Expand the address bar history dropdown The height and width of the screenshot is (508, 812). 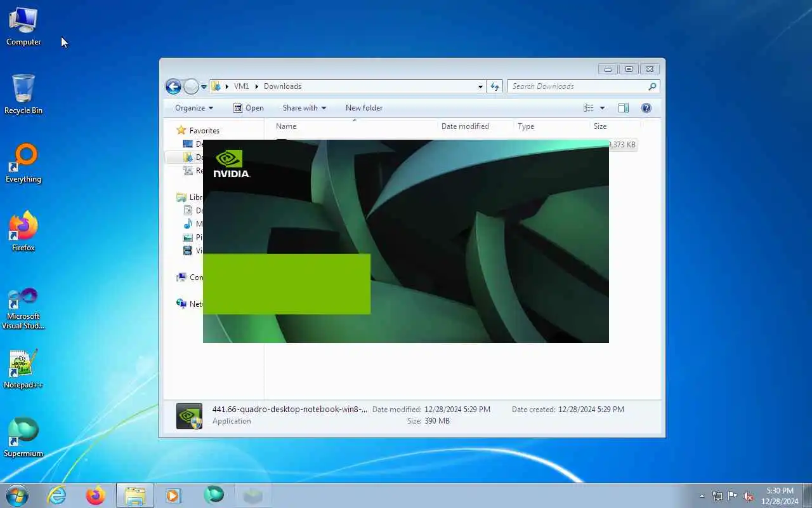point(480,86)
